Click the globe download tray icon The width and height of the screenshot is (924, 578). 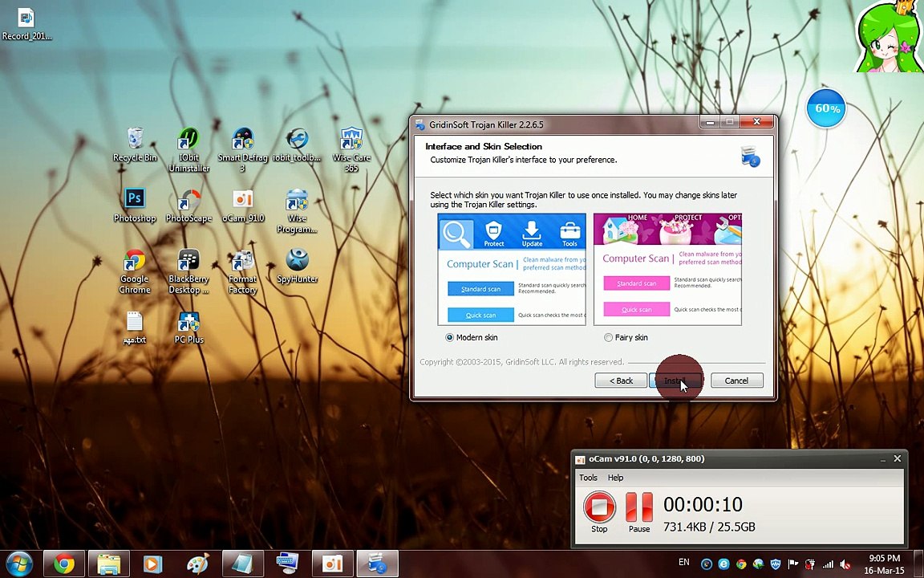(x=759, y=564)
